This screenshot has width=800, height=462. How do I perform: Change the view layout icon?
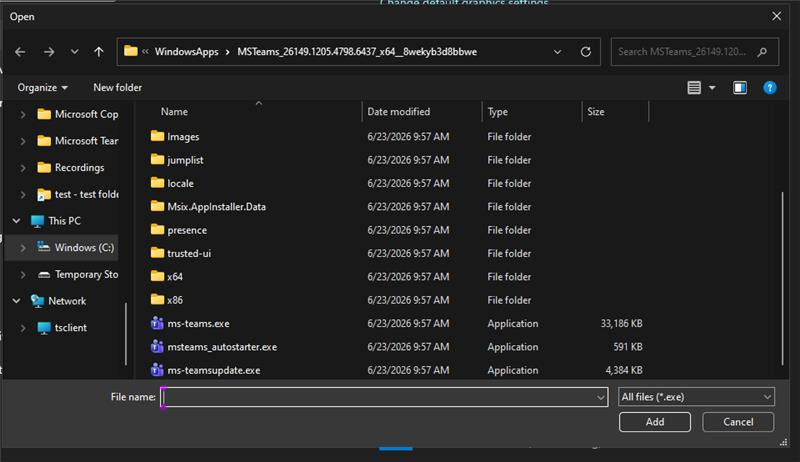[x=694, y=88]
